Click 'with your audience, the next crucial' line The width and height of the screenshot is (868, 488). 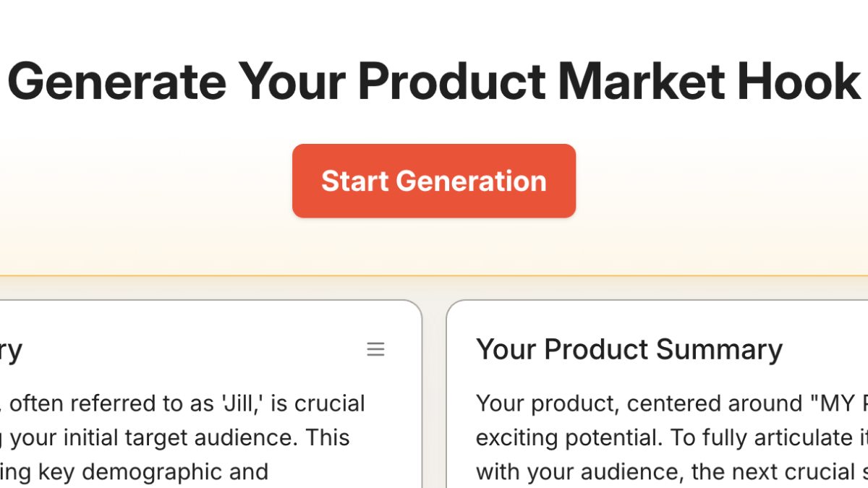651,472
